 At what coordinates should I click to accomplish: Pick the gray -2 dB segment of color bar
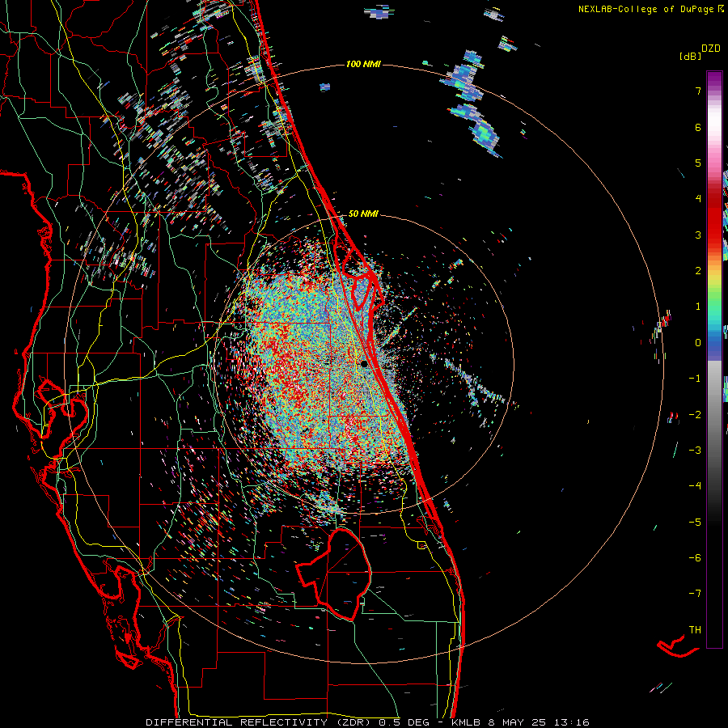coord(714,415)
